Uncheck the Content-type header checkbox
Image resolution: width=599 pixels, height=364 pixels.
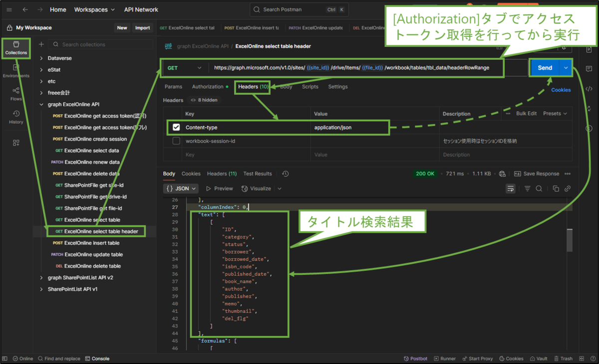pyautogui.click(x=176, y=128)
